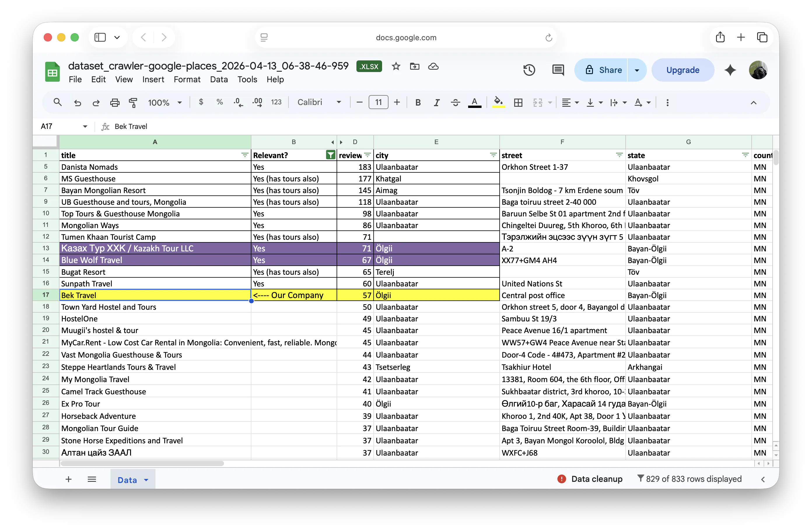The image size is (812, 532).
Task: Click the Share button
Action: (601, 70)
